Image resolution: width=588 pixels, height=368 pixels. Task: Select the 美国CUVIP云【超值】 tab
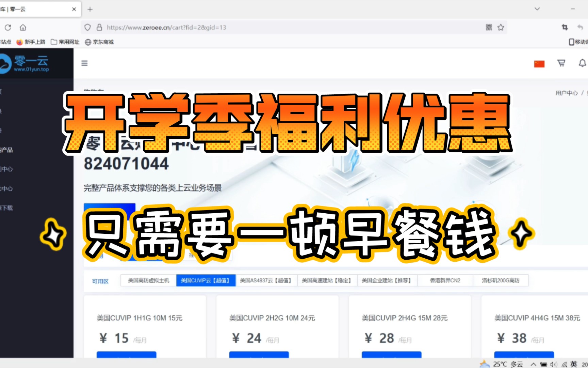point(206,280)
